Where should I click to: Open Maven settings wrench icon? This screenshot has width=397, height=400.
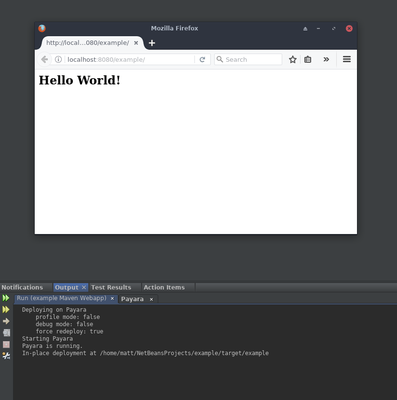click(6, 356)
